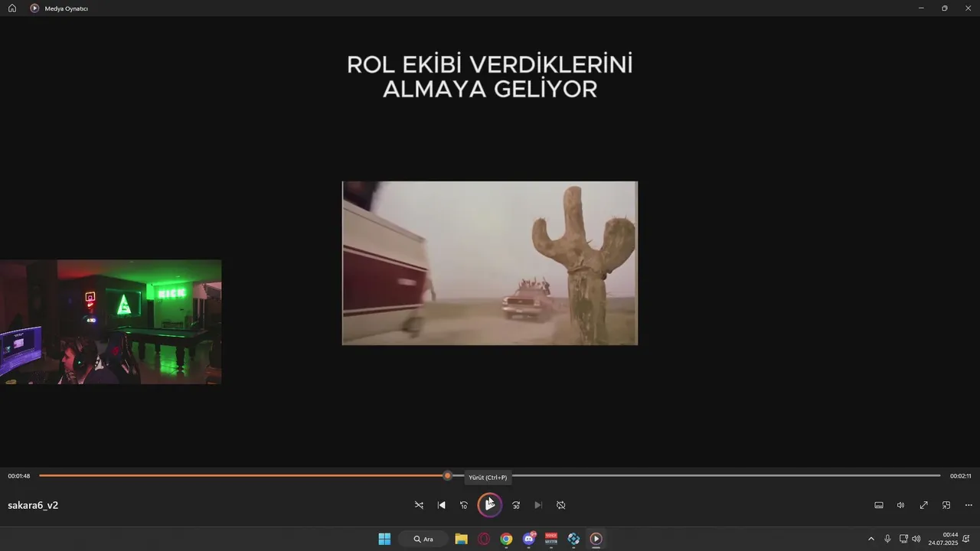Skip forward 30 seconds
Image resolution: width=980 pixels, height=551 pixels.
click(516, 505)
